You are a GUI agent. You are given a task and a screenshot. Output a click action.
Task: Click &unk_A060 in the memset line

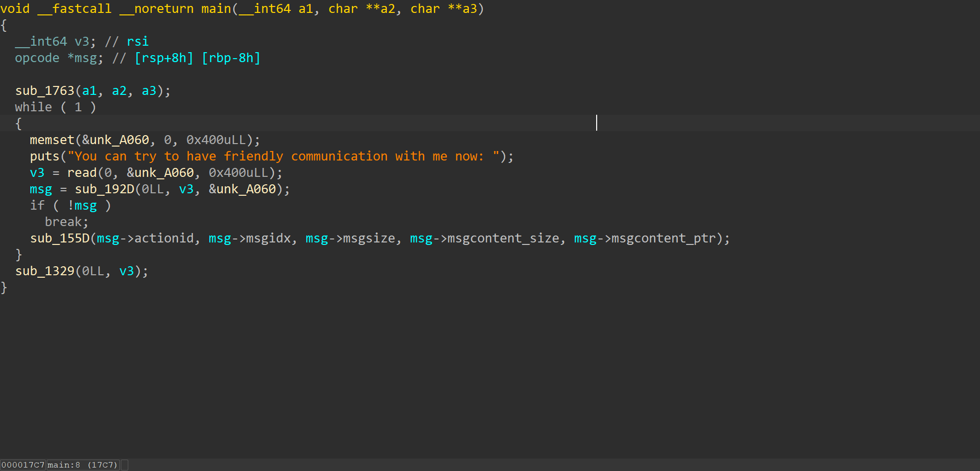pos(115,140)
